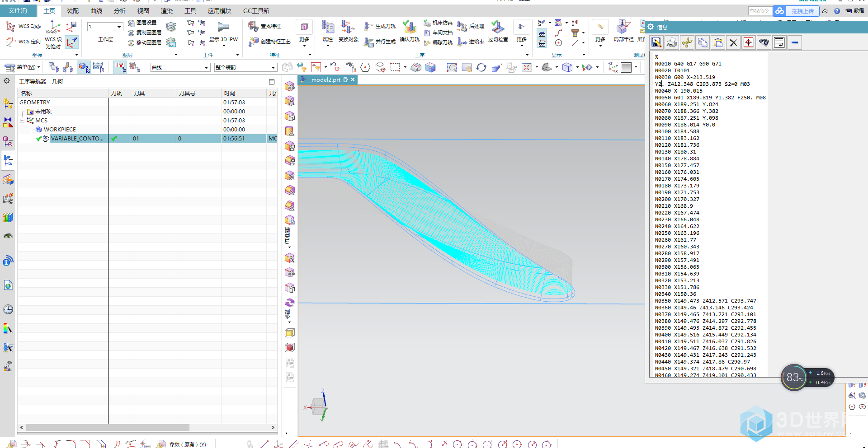Click the 车间文档 shop documentation icon
Viewport: 868px width, 448px height.
427,33
